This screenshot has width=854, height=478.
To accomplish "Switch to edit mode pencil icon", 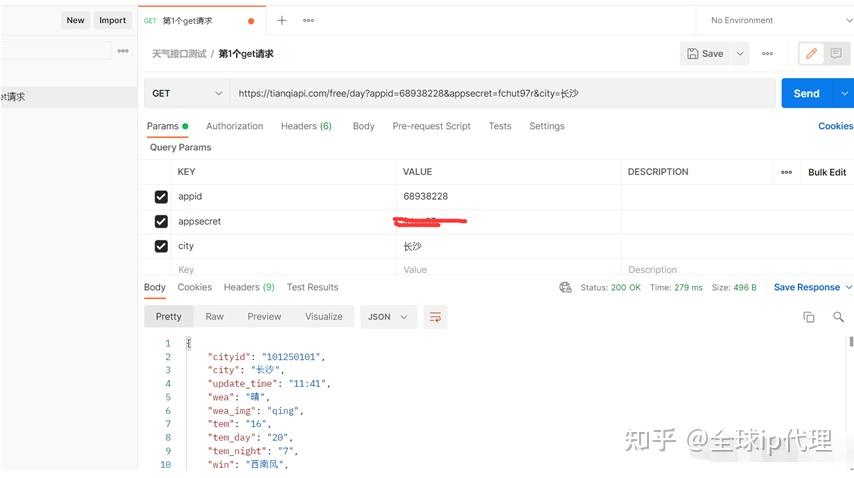I will pyautogui.click(x=811, y=53).
